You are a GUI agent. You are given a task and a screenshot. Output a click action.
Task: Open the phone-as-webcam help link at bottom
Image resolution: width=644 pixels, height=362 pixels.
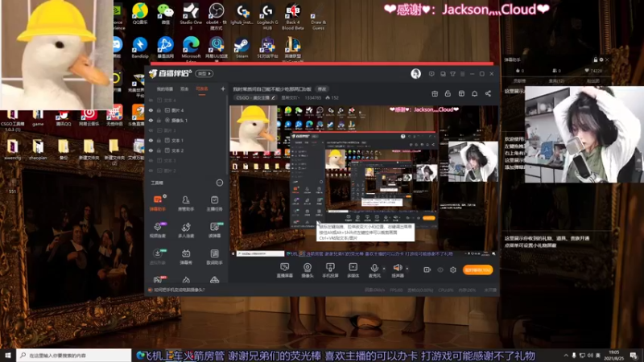coord(179,290)
